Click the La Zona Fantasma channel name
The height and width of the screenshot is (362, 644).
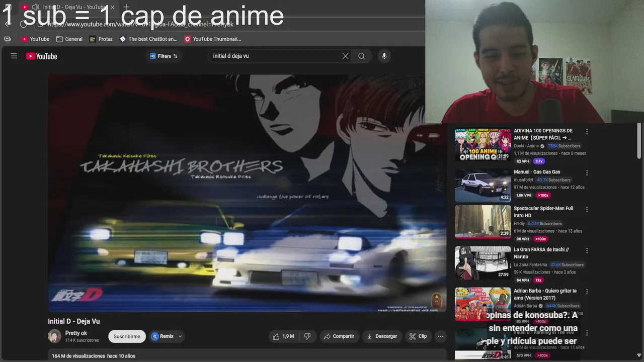click(530, 265)
